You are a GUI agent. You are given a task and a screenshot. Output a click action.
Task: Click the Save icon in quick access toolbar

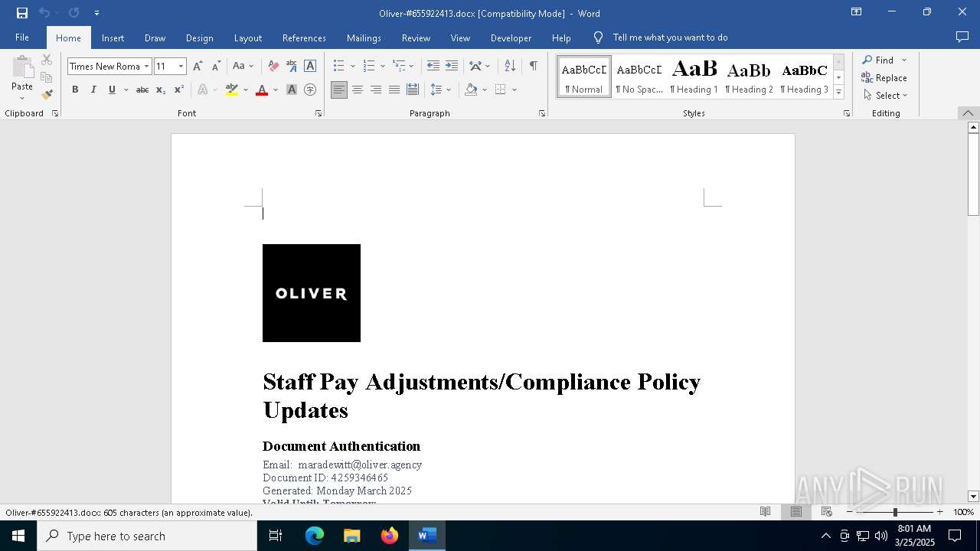tap(22, 13)
